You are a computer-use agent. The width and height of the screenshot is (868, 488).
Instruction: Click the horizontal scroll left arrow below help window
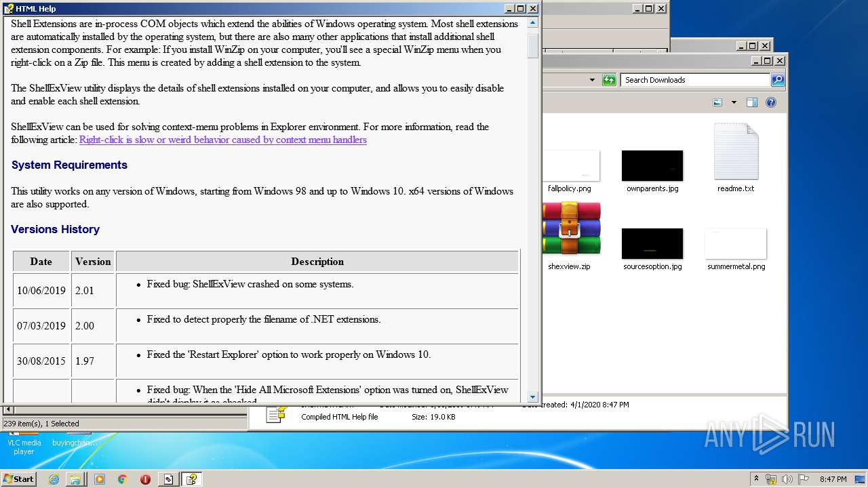pyautogui.click(x=8, y=410)
